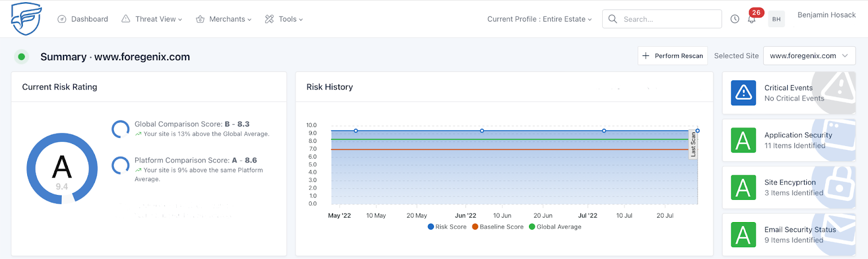Click the Merchants basket icon
Screen dimensions: 868x259
tap(200, 19)
